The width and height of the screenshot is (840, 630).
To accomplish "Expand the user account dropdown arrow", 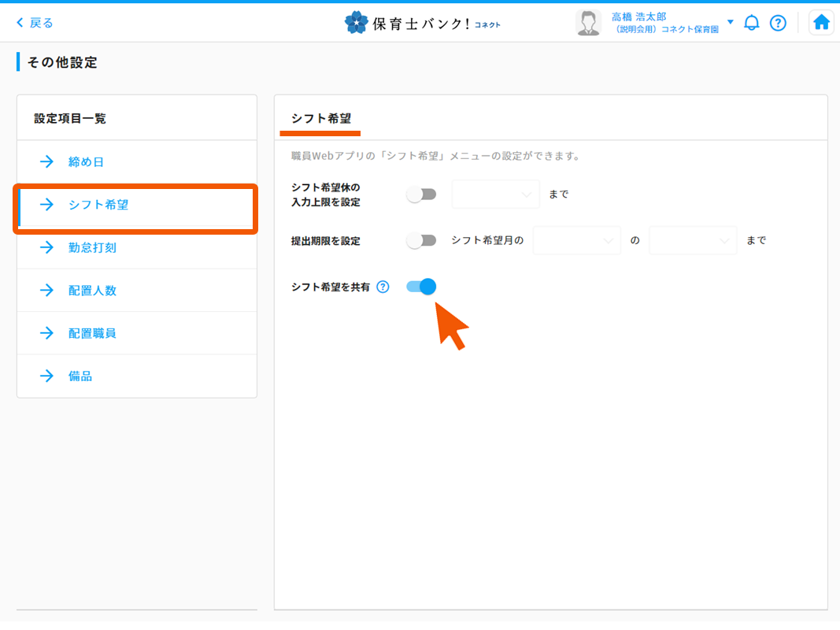I will click(x=731, y=22).
